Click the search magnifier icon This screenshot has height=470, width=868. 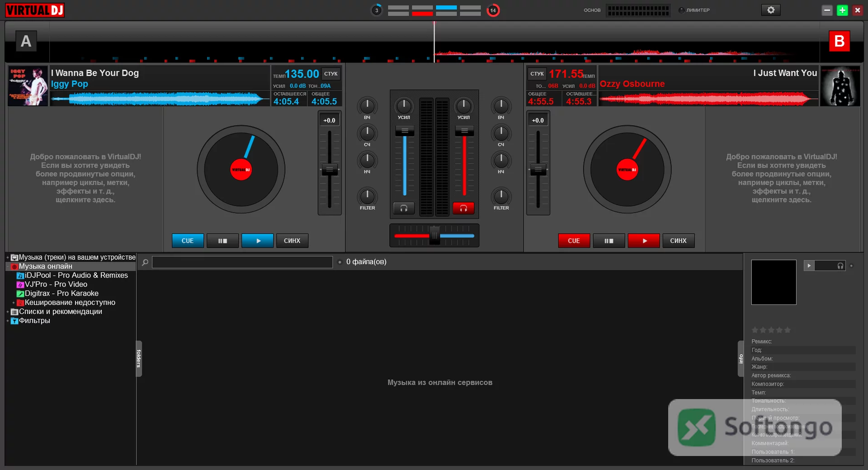click(x=145, y=262)
